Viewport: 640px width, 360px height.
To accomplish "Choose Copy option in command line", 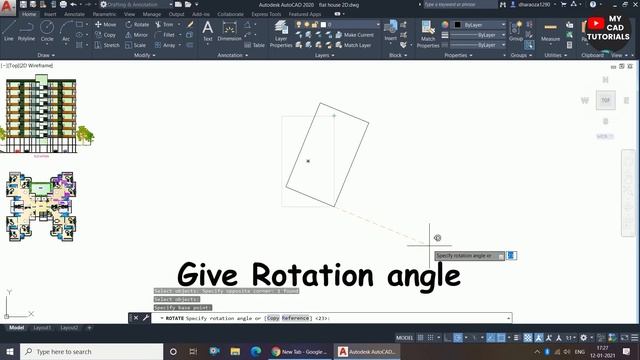I will tap(273, 318).
